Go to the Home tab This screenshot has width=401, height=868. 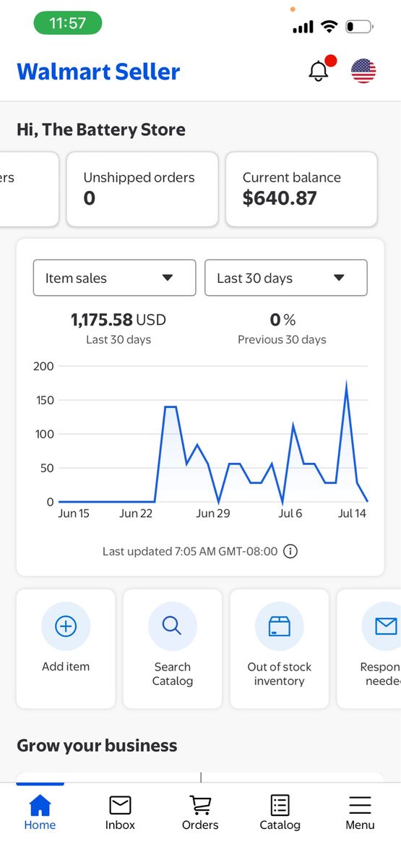pos(40,813)
